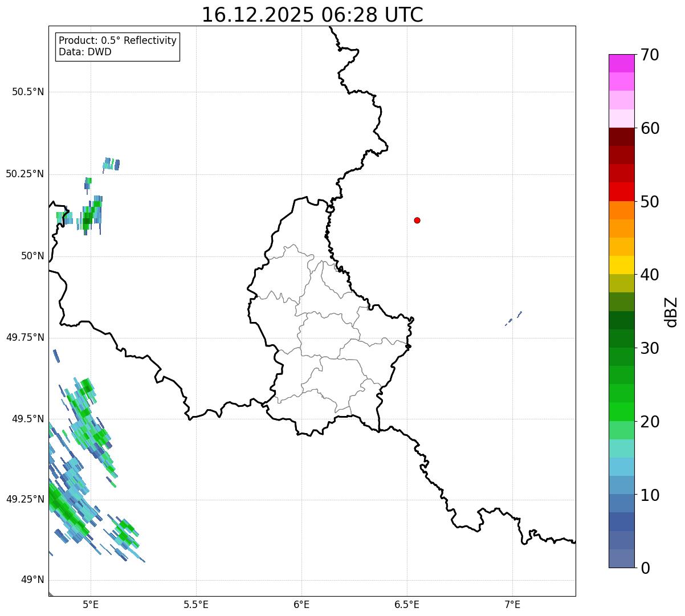Image resolution: width=685 pixels, height=616 pixels.
Task: Click the 50°N latitude label
Action: [32, 256]
